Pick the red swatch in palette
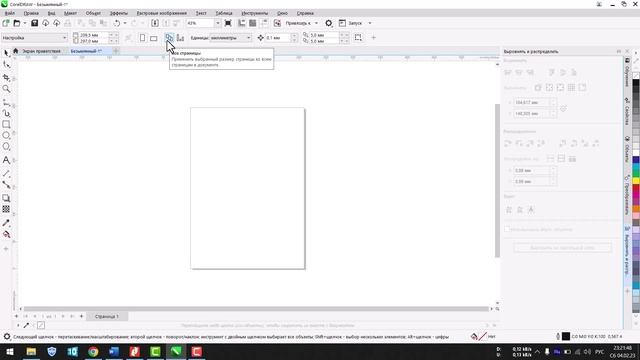 click(x=636, y=188)
